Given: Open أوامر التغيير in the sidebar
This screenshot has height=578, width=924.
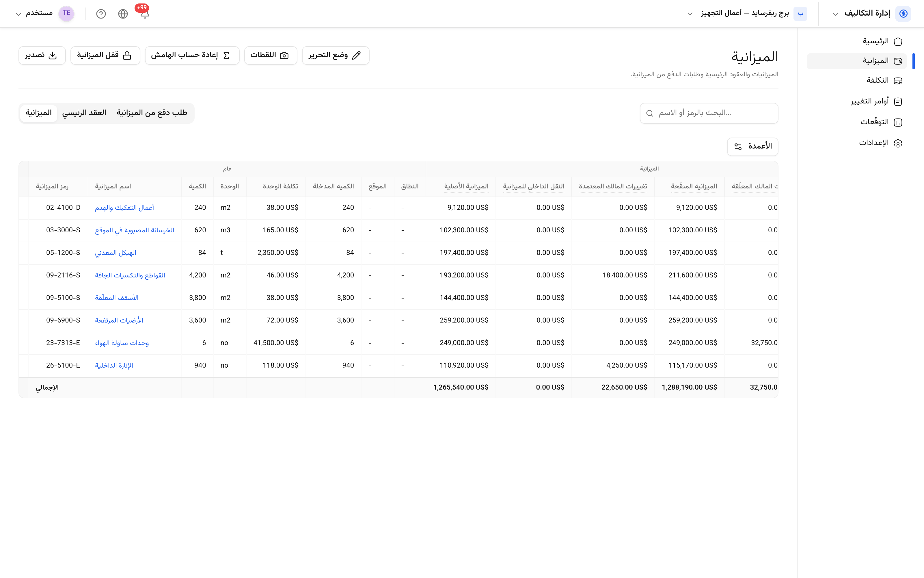Looking at the screenshot, I should pyautogui.click(x=856, y=101).
